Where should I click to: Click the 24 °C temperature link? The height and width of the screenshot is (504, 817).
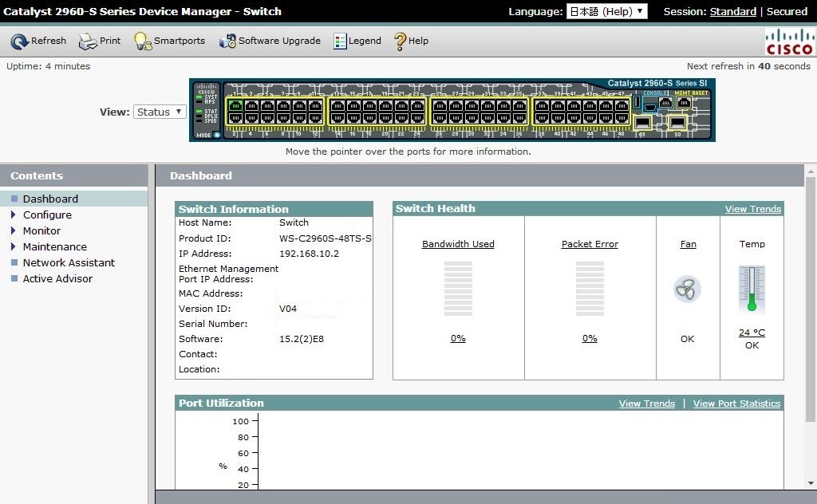pyautogui.click(x=752, y=333)
